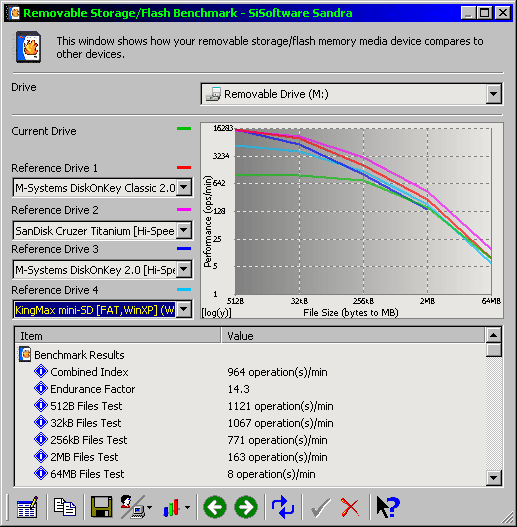Click the value 771 operation(s)/min
Screen dimensions: 517x527
tap(277, 440)
